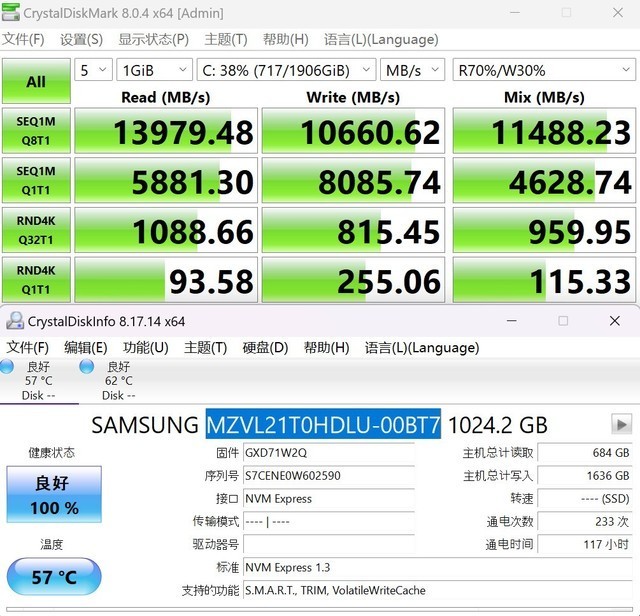This screenshot has width=640, height=616.
Task: Click the SEQ1M Q8T1 read result 13979.48
Action: 166,131
